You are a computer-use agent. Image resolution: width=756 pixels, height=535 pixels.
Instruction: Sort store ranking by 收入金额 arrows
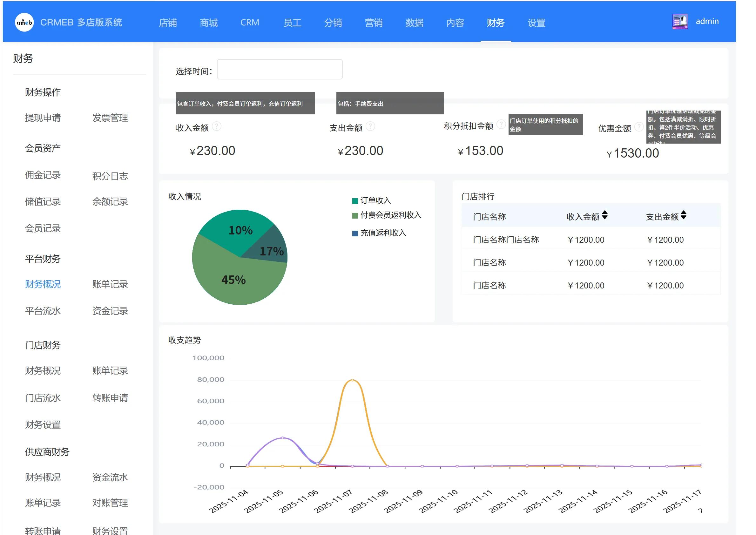coord(604,215)
